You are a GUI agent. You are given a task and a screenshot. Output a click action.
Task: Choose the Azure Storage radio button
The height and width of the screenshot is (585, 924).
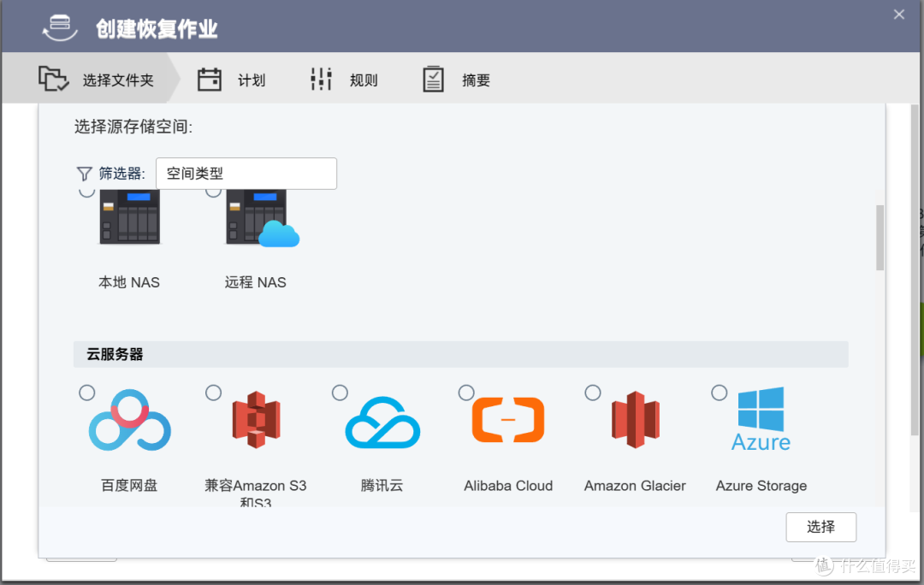(x=719, y=393)
